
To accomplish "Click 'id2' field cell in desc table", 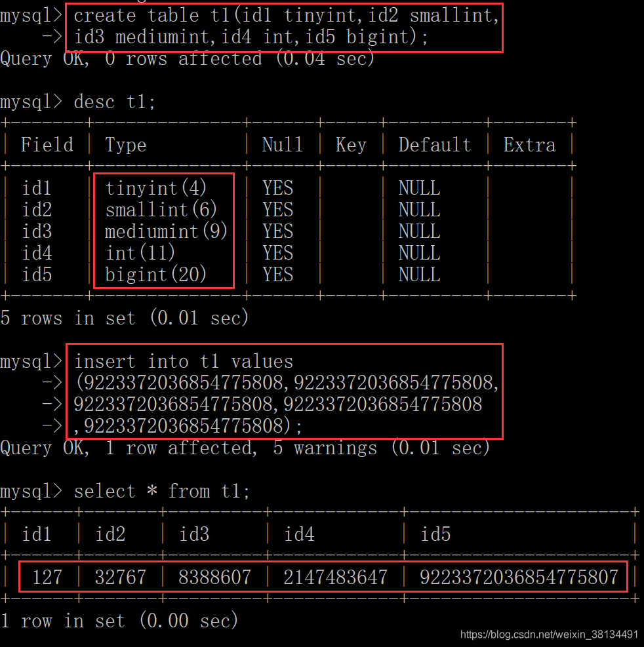I will (x=37, y=210).
